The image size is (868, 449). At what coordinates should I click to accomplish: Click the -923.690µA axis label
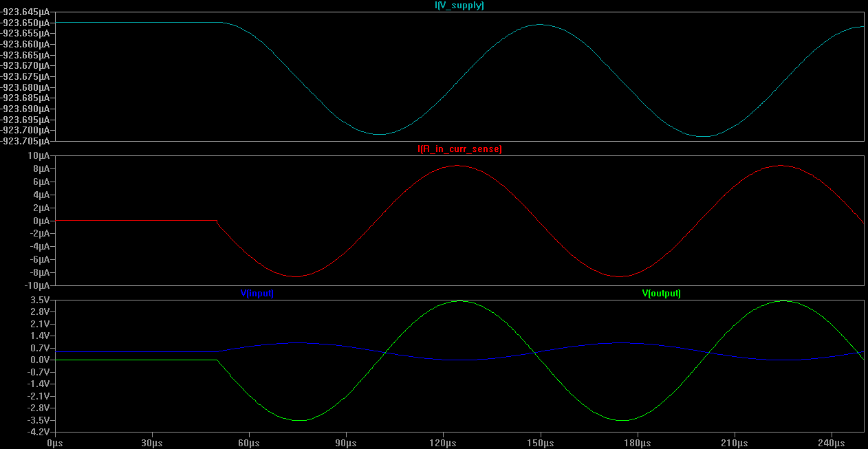pyautogui.click(x=25, y=109)
